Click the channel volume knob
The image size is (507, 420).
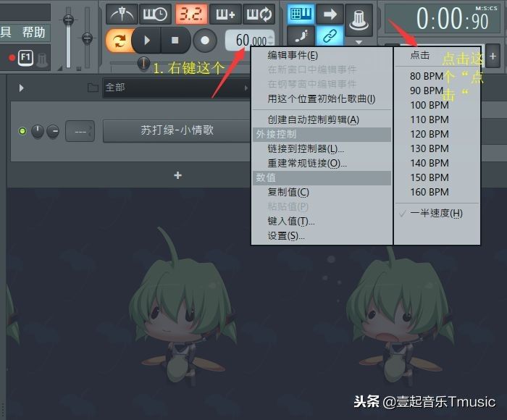53,131
